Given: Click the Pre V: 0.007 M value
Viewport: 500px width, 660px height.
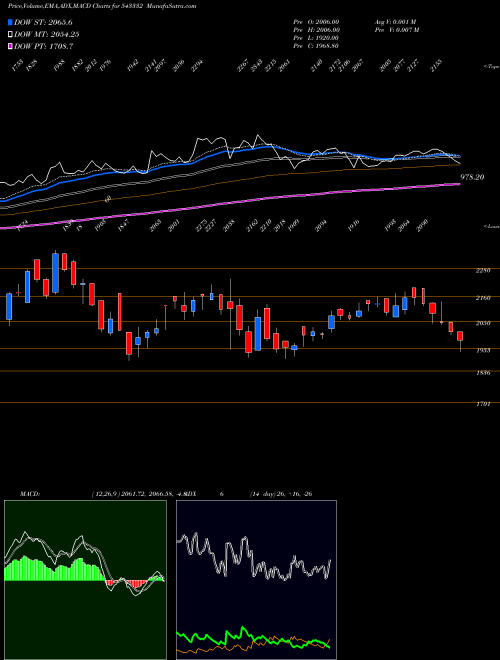Looking at the screenshot, I should 398,30.
